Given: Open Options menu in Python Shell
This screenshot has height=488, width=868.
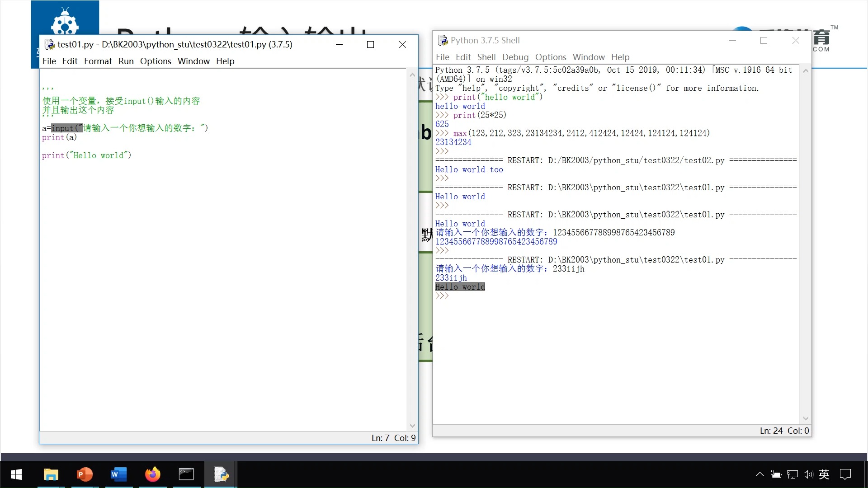Looking at the screenshot, I should pos(551,57).
